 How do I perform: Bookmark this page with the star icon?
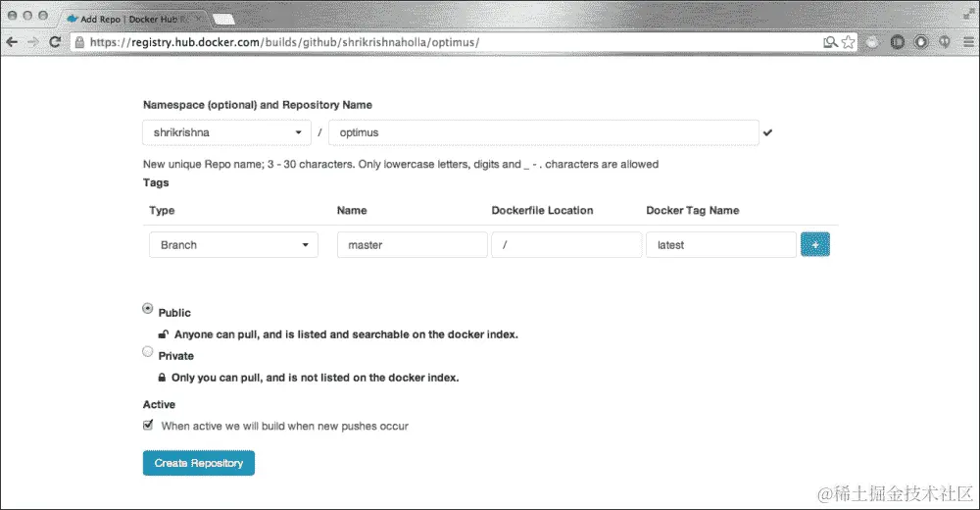coord(848,42)
